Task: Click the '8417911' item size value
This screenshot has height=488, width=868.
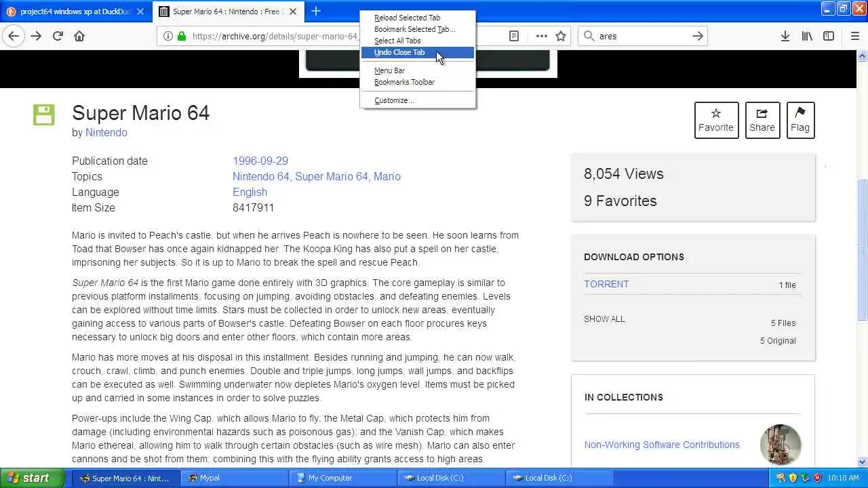Action: click(x=253, y=207)
